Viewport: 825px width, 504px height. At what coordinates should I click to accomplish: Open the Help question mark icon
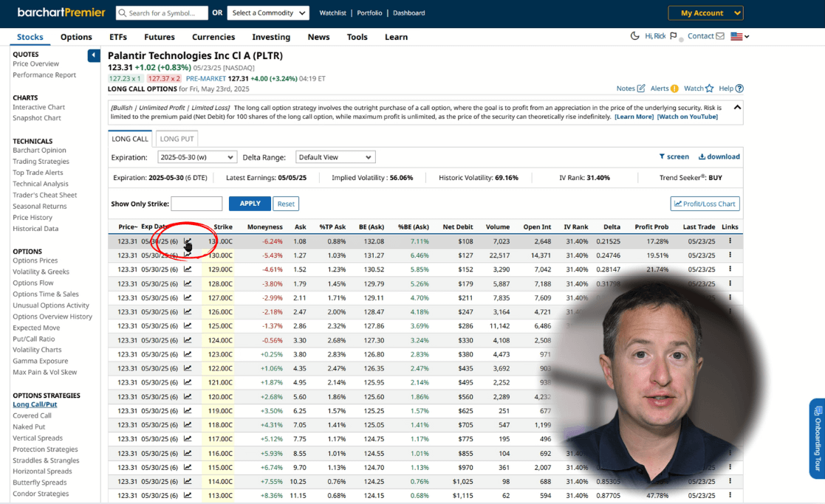pyautogui.click(x=739, y=89)
